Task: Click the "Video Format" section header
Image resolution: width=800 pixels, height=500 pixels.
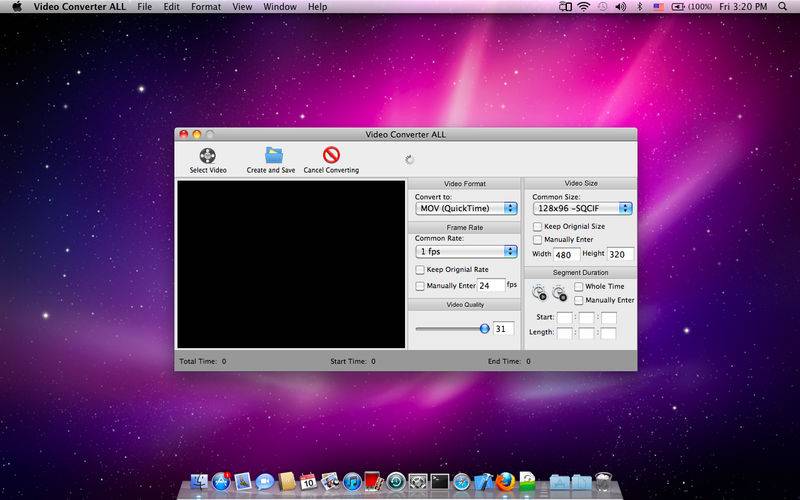Action: (465, 184)
